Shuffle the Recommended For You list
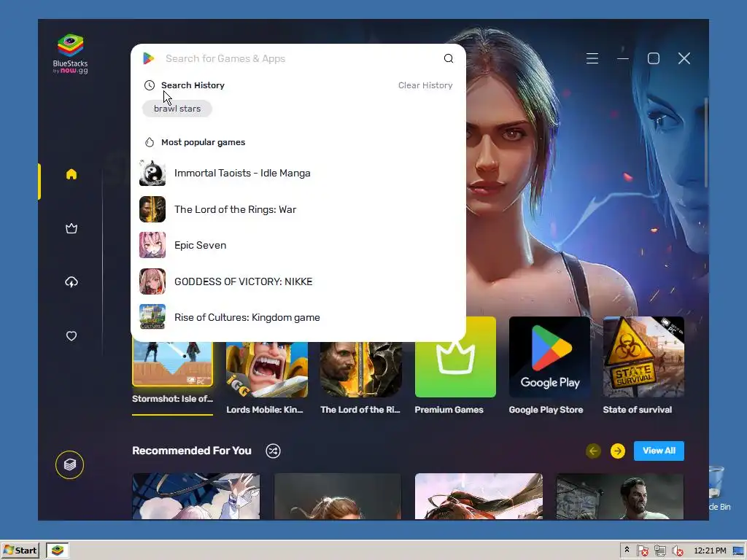Viewport: 747px width, 560px height. click(x=273, y=451)
